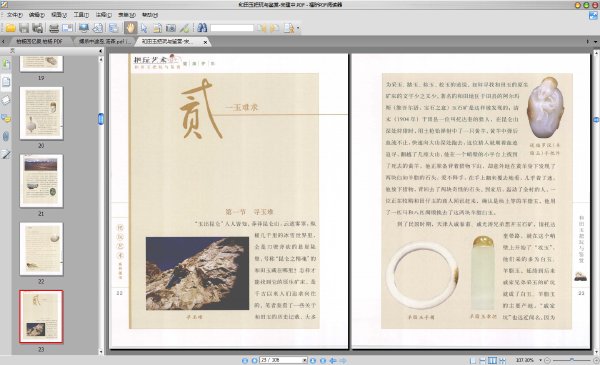The height and width of the screenshot is (365, 600).
Task: Go to next page button in status bar
Action: 313,360
